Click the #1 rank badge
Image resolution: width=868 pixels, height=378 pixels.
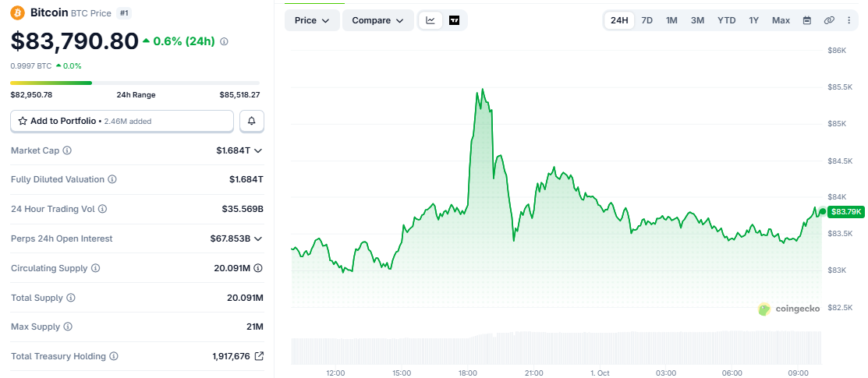point(123,12)
